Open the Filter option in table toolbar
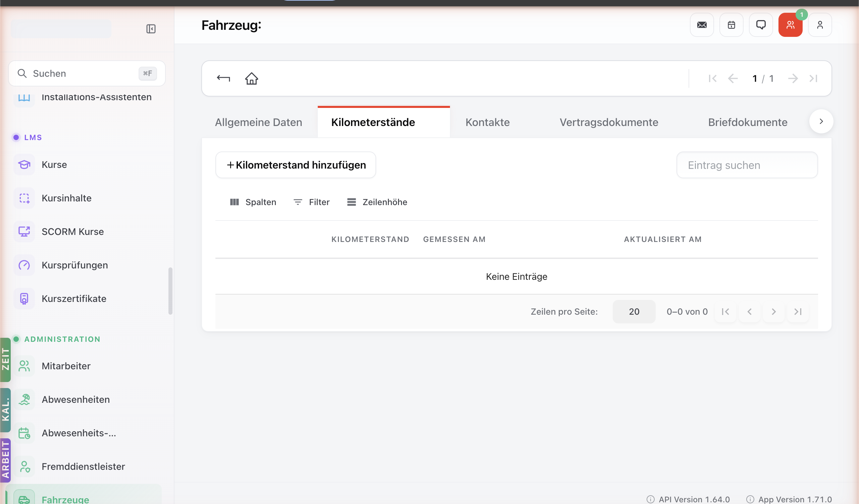The image size is (859, 504). (x=312, y=202)
